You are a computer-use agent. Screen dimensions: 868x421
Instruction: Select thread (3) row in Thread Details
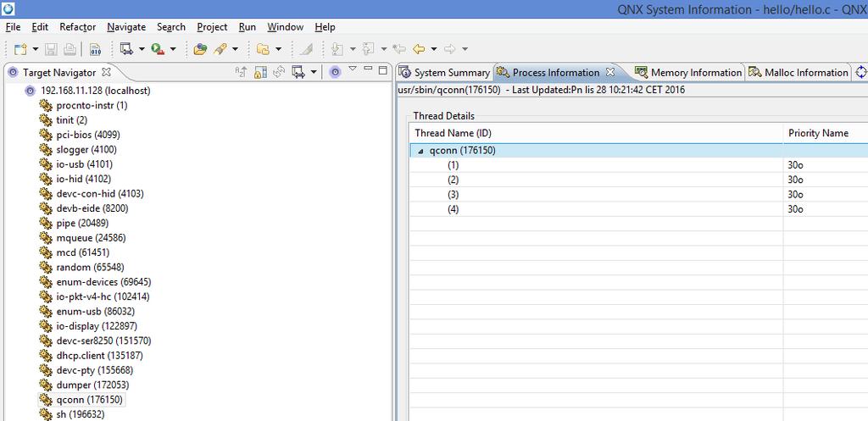[x=639, y=195]
